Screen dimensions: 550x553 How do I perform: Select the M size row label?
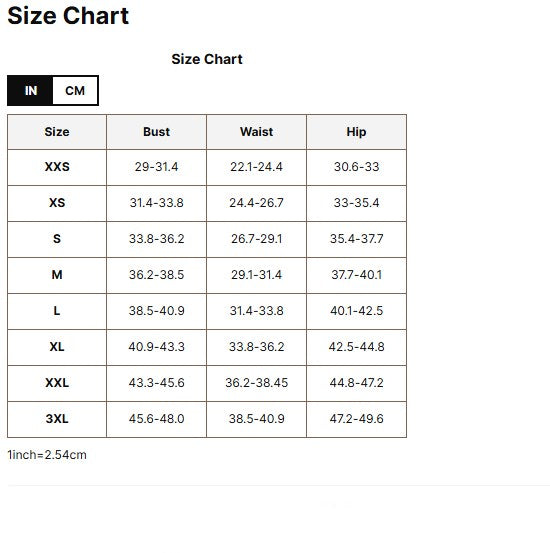57,275
